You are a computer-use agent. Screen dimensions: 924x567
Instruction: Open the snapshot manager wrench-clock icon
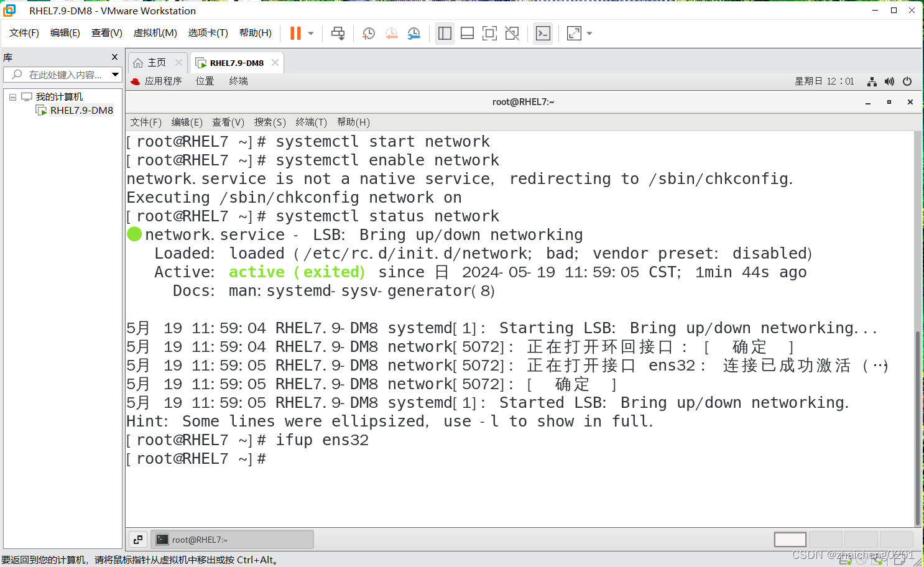[x=414, y=34]
